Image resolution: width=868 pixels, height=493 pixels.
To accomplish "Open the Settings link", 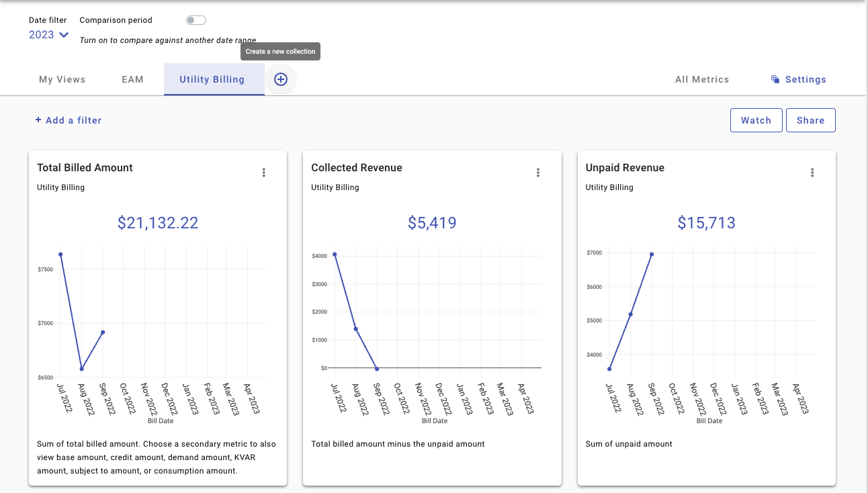I will click(806, 79).
